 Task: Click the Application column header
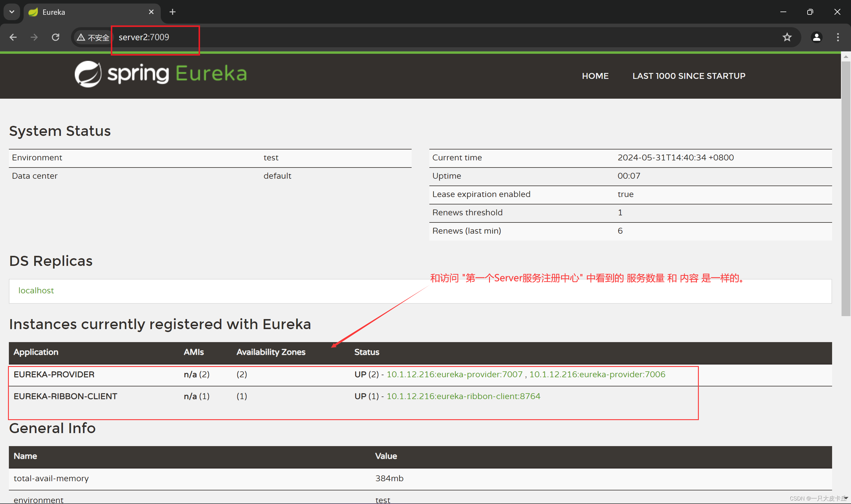pos(36,352)
